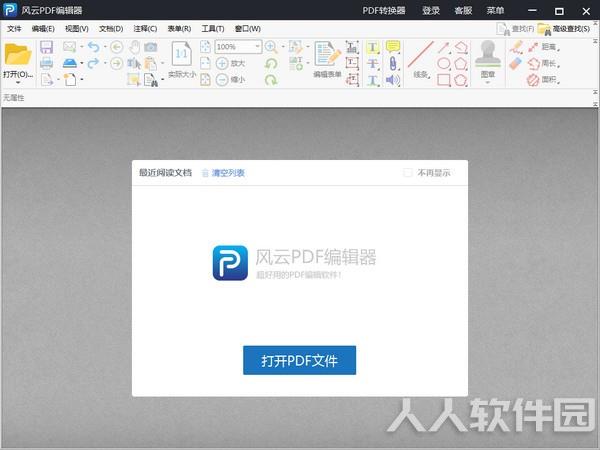Click the Actual Size 1:1 page icon

click(x=181, y=55)
